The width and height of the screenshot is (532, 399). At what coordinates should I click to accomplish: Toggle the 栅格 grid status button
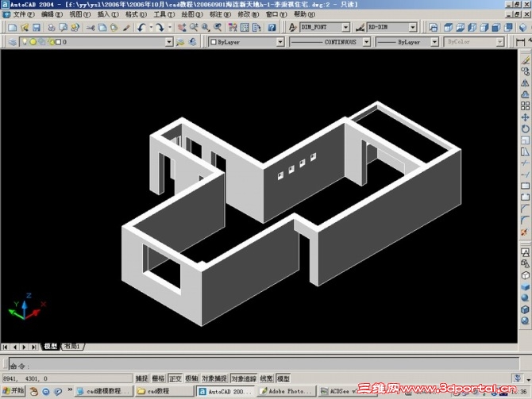pyautogui.click(x=158, y=378)
